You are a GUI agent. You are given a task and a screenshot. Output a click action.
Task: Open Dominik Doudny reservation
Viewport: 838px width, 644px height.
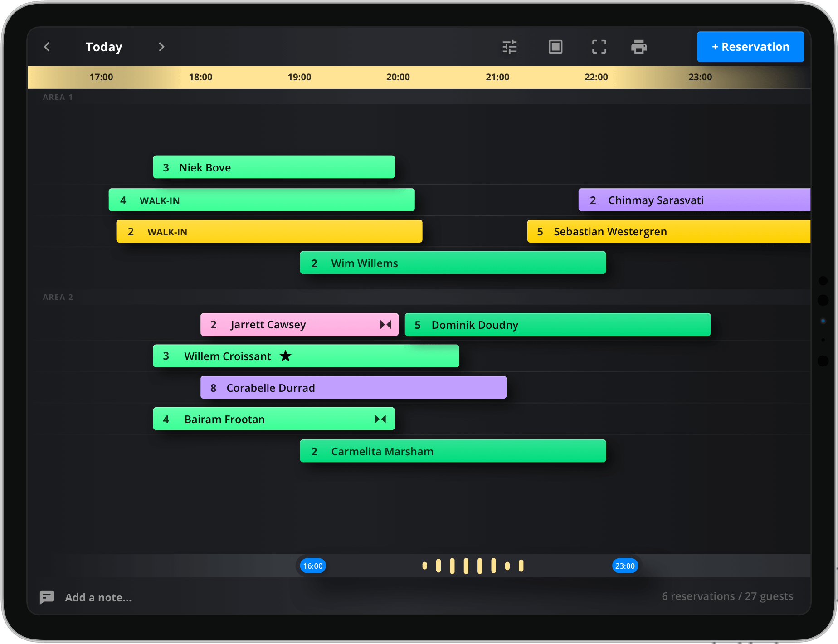[558, 324]
